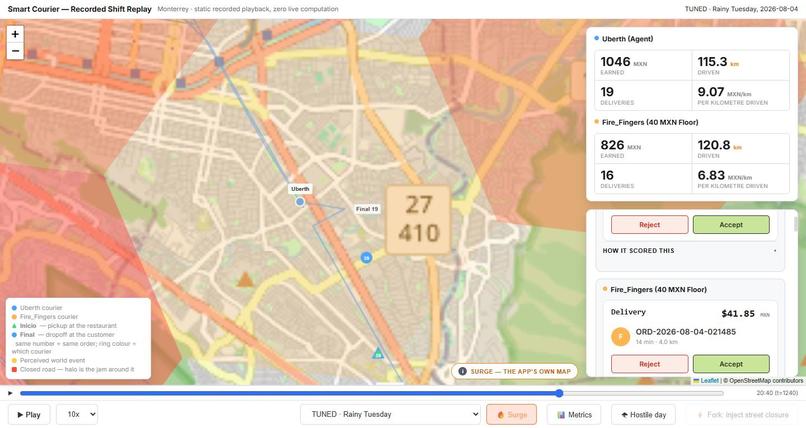Open the Metrics panel
Image resolution: width=806 pixels, height=428 pixels.
click(574, 415)
